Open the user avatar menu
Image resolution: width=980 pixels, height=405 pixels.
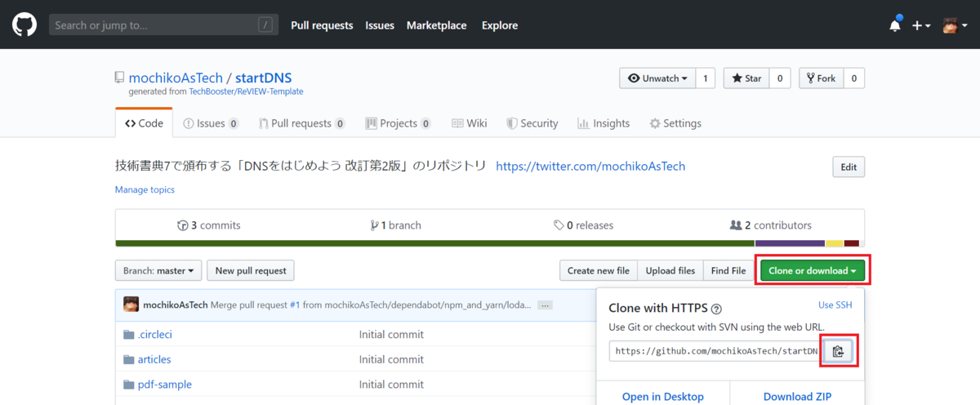[x=955, y=25]
